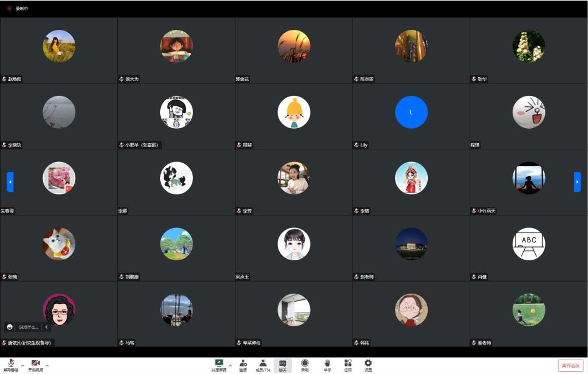Start sharing screen via 共享屏幕
The width and height of the screenshot is (588, 374).
(219, 365)
